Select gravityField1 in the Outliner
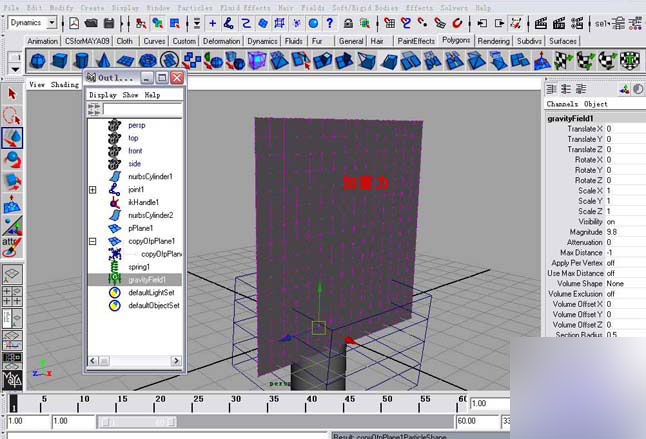 (x=135, y=280)
